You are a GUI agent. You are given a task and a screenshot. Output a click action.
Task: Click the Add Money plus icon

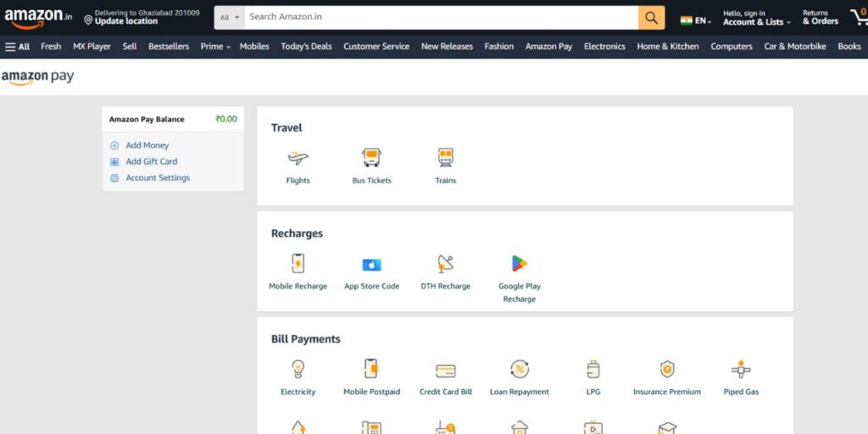click(x=114, y=146)
